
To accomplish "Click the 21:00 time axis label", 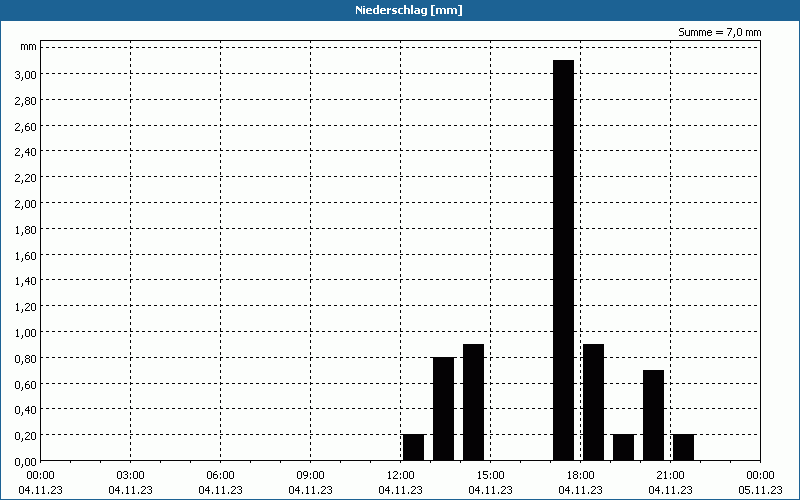I will (670, 476).
